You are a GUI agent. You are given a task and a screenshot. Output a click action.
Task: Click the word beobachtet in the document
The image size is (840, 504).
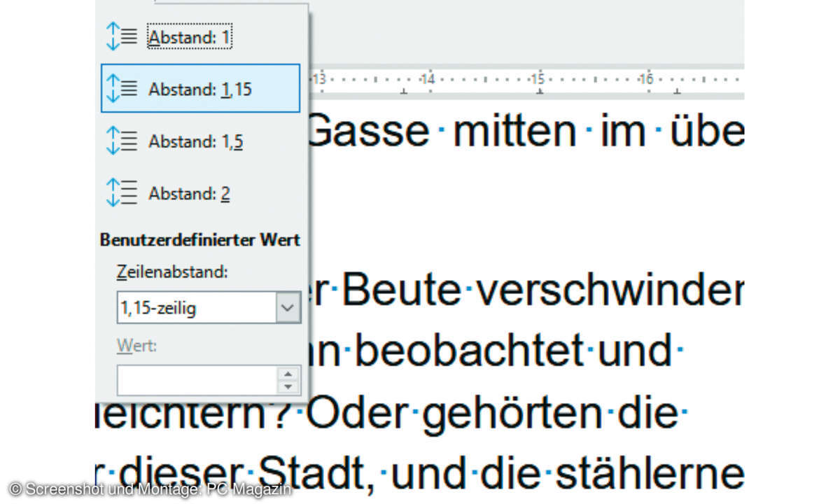[x=469, y=352]
